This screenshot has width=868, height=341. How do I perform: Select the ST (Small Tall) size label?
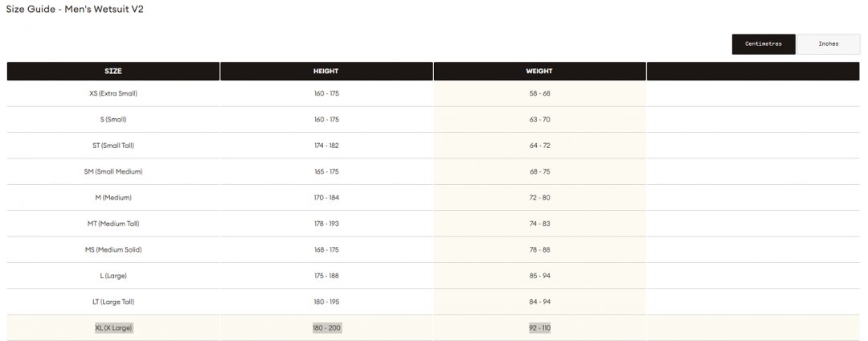point(113,146)
